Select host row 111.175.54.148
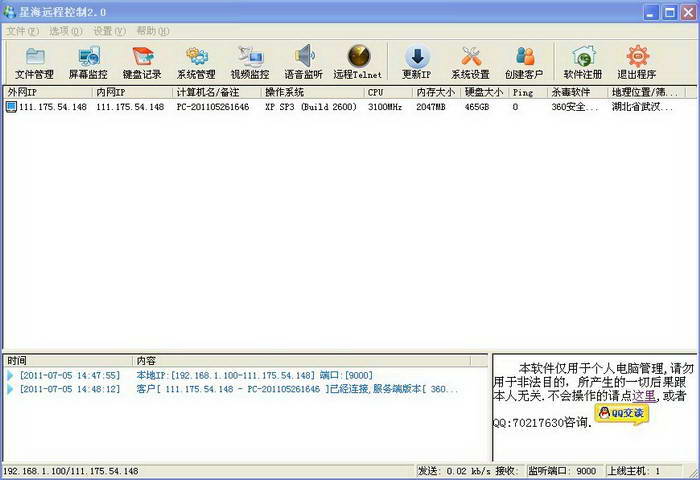Viewport: 700px width, 480px height. 50,107
